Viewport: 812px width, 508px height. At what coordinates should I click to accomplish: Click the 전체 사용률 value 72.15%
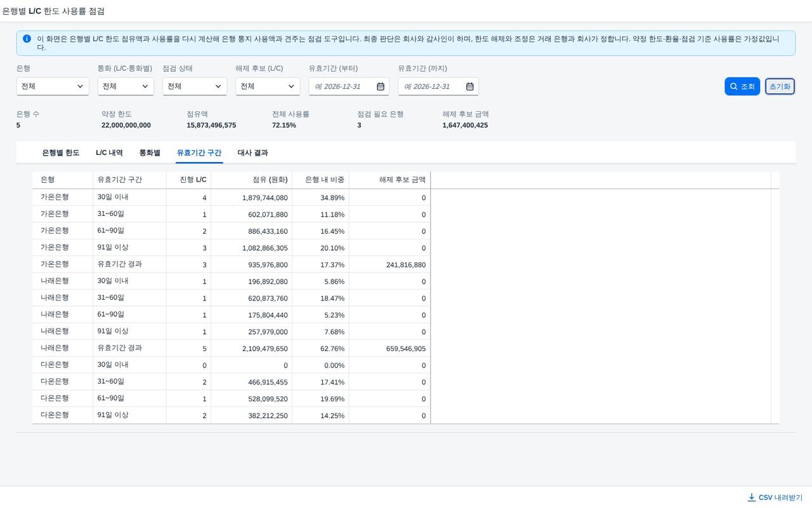(284, 125)
